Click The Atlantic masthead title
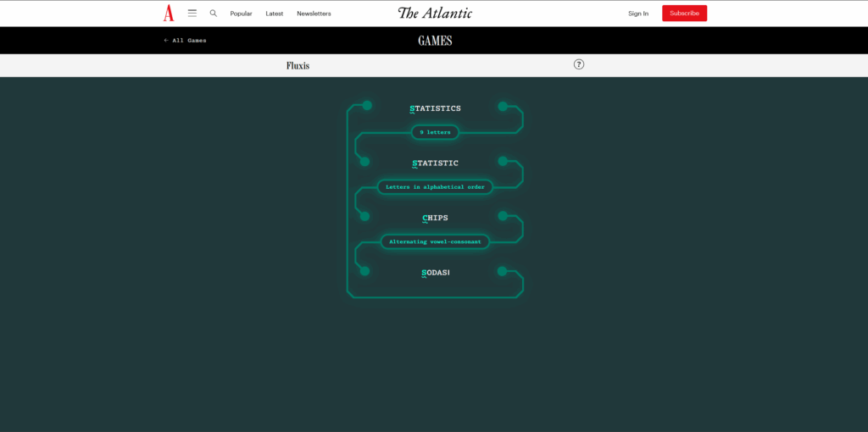Viewport: 868px width, 432px height. 435,13
